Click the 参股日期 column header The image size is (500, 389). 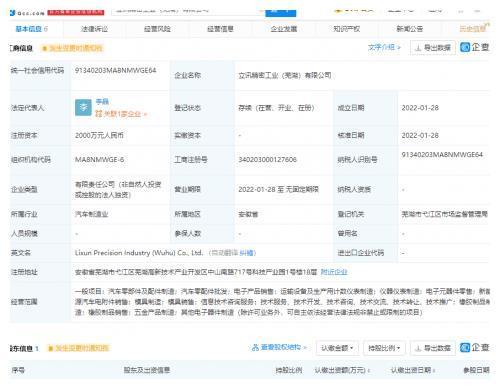click(476, 370)
